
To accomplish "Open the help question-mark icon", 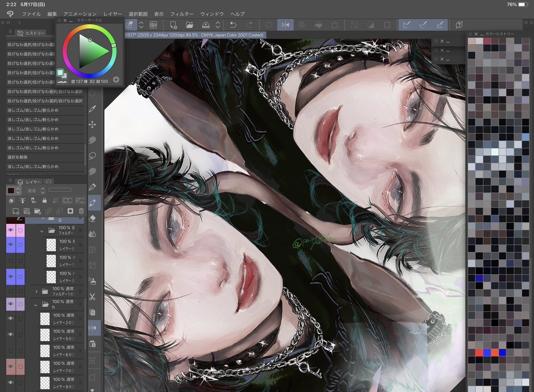I will click(x=459, y=25).
